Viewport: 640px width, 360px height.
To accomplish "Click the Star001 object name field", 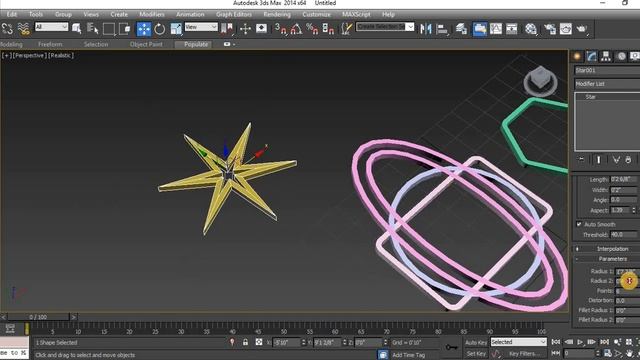I will 607,71.
